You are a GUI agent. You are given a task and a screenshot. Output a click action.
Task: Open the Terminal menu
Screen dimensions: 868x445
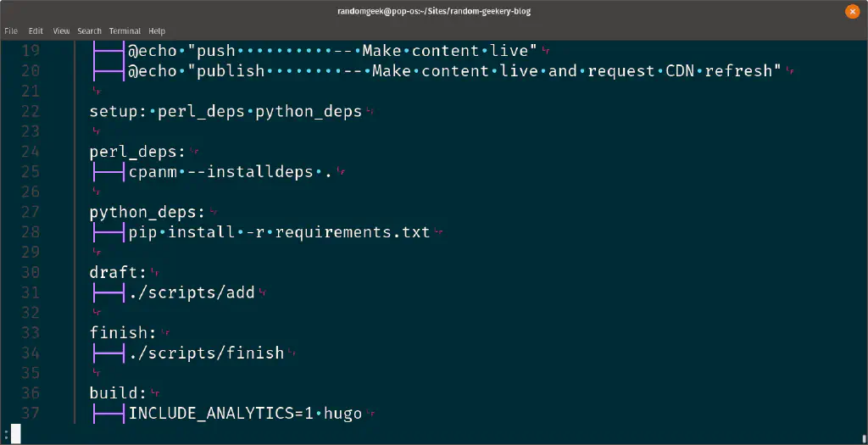pyautogui.click(x=125, y=31)
